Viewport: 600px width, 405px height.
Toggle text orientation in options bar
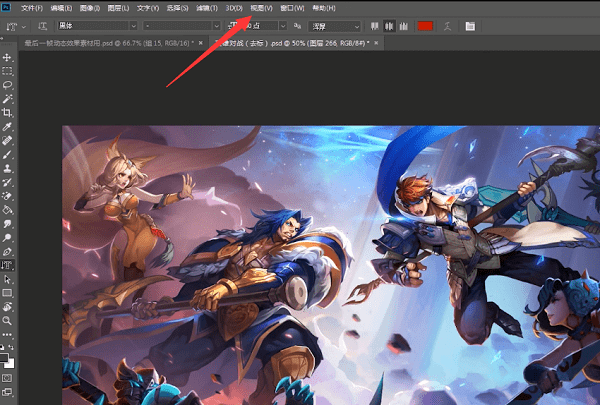coord(42,25)
